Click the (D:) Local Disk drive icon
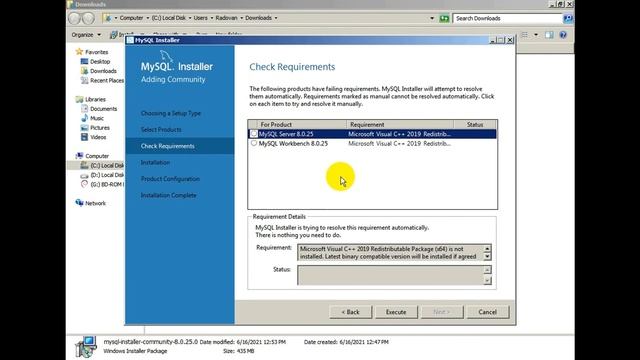The width and height of the screenshot is (640, 360). (84, 175)
